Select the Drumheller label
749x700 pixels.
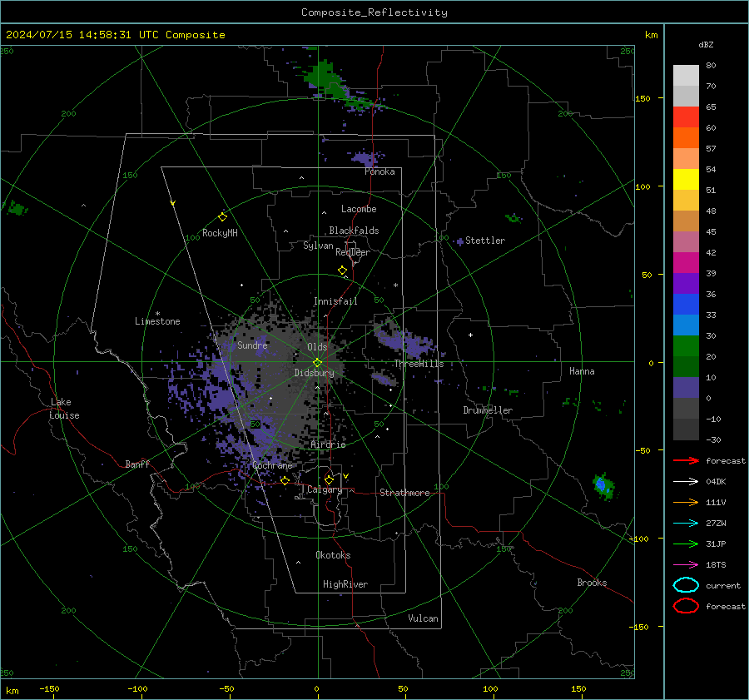point(488,410)
